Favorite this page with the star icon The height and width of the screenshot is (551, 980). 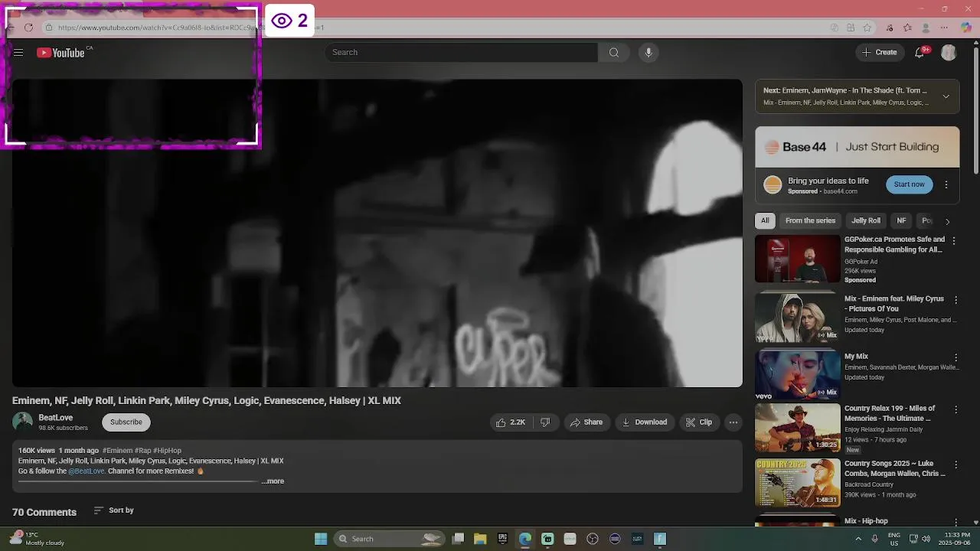tap(867, 28)
